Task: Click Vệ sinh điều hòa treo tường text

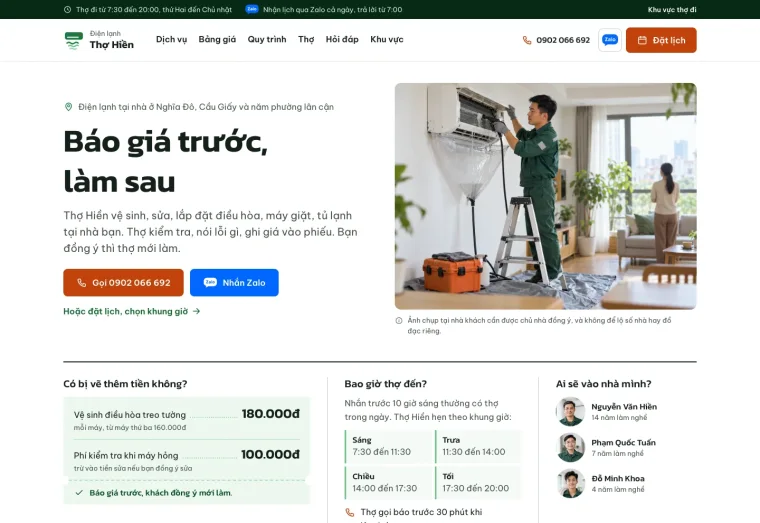Action: pos(130,415)
